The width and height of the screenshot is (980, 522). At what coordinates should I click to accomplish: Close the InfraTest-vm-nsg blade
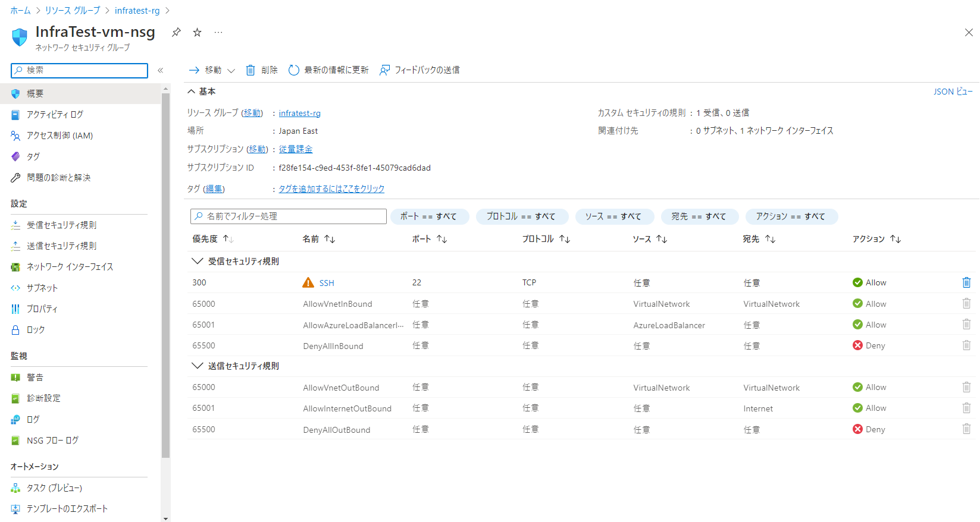coord(969,33)
